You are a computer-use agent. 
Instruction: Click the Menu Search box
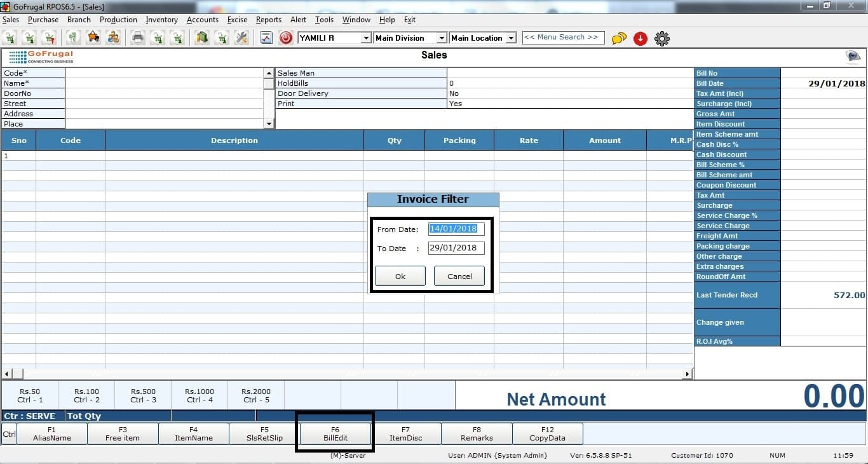(563, 38)
